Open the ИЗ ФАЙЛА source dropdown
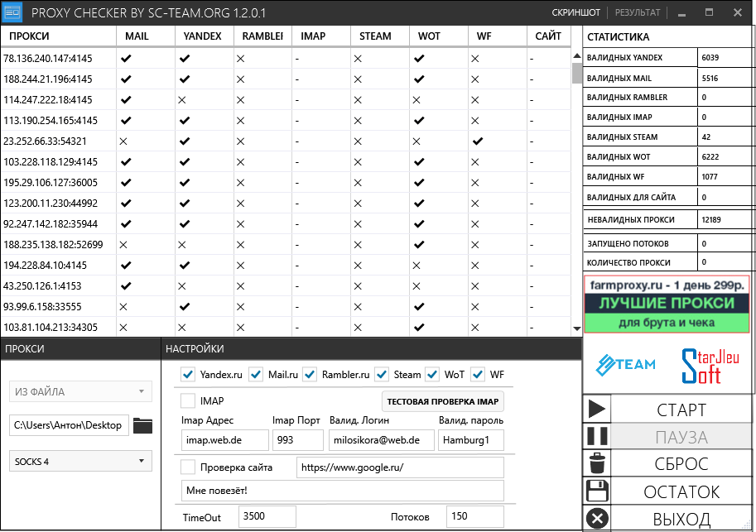 (x=80, y=391)
